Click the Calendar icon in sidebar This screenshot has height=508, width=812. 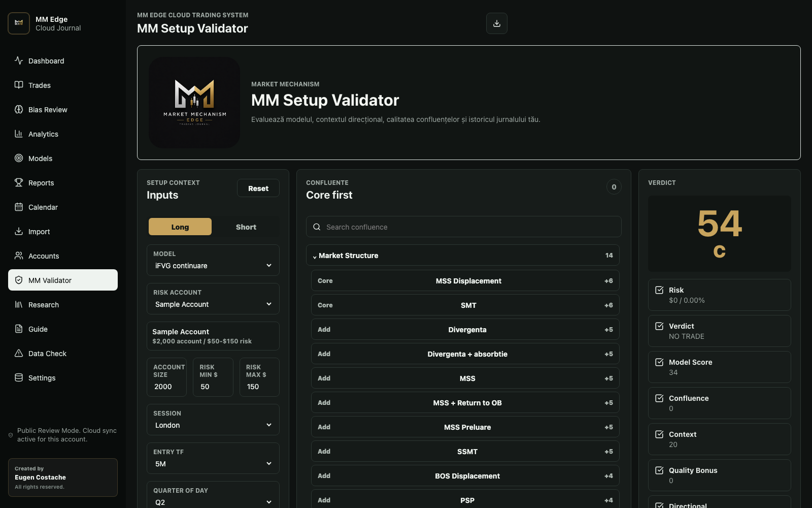[x=19, y=207]
